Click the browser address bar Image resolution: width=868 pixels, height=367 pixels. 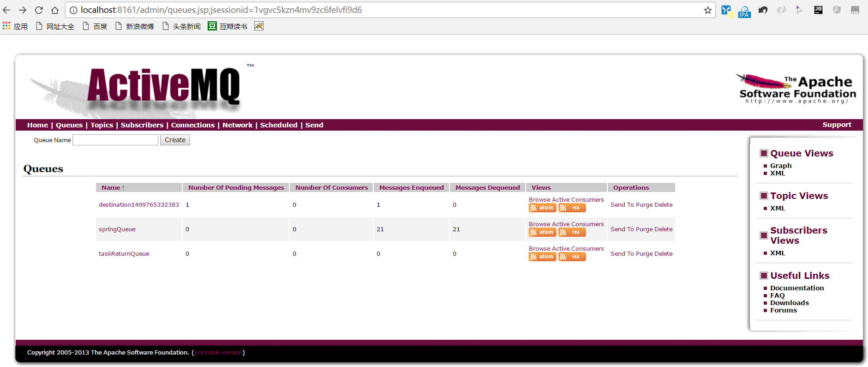click(x=390, y=10)
